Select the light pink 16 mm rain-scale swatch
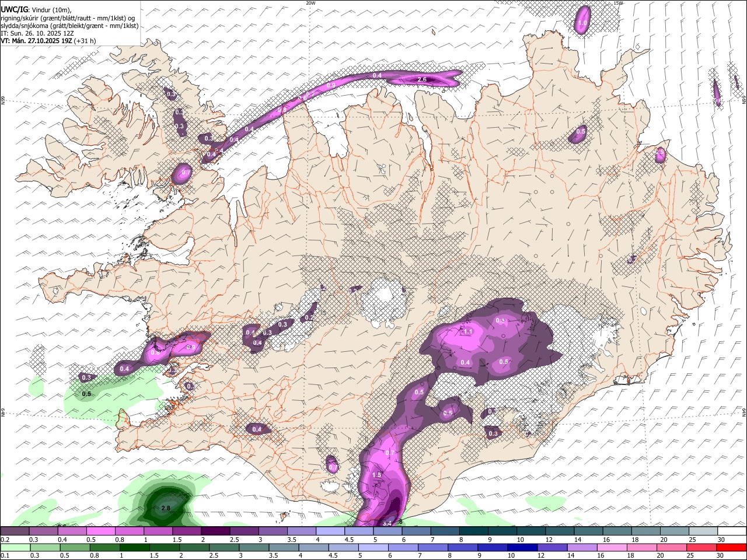Screen dimensions: 747x560 [612, 547]
